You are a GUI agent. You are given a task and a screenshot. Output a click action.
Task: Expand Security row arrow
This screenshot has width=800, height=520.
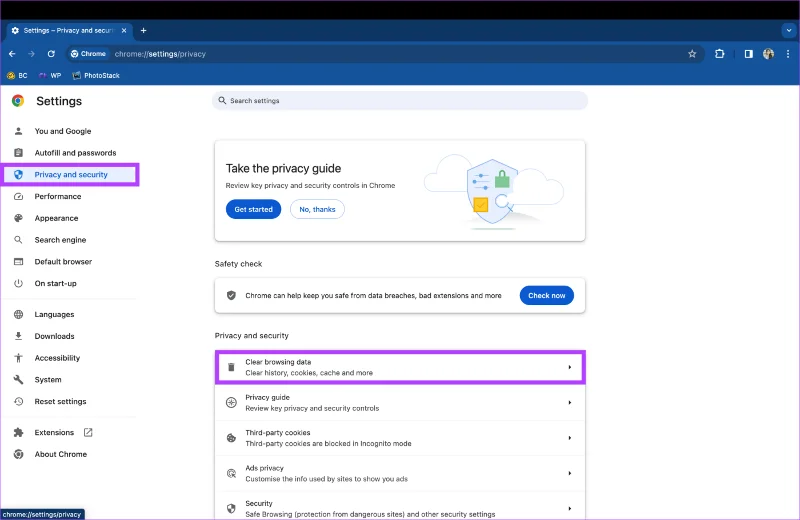pyautogui.click(x=569, y=508)
